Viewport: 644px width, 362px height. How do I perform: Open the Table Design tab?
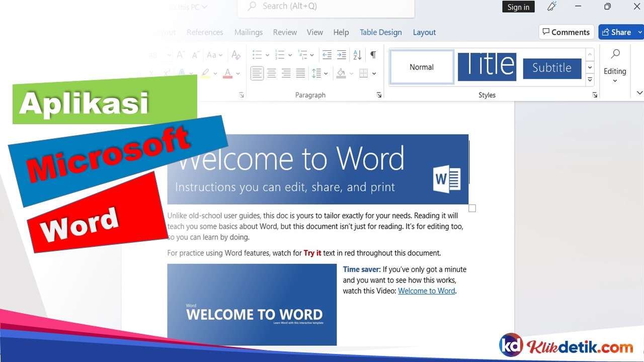tap(381, 32)
